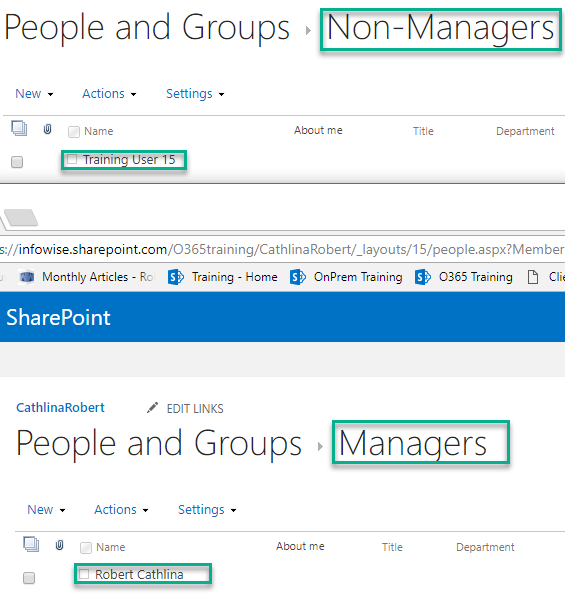Image resolution: width=565 pixels, height=595 pixels.
Task: Open Training User 15 user profile
Action: (x=129, y=160)
